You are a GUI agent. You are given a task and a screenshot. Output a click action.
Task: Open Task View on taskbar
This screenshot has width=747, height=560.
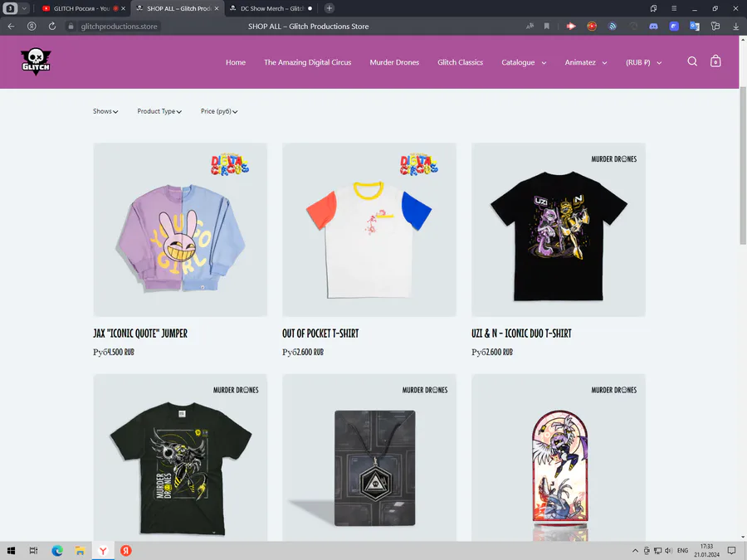point(33,551)
